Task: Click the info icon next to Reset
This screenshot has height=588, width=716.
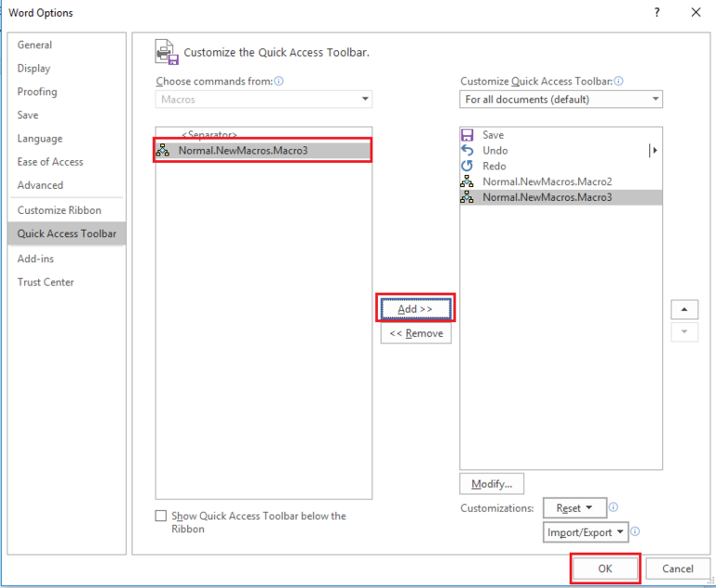Action: 614,507
